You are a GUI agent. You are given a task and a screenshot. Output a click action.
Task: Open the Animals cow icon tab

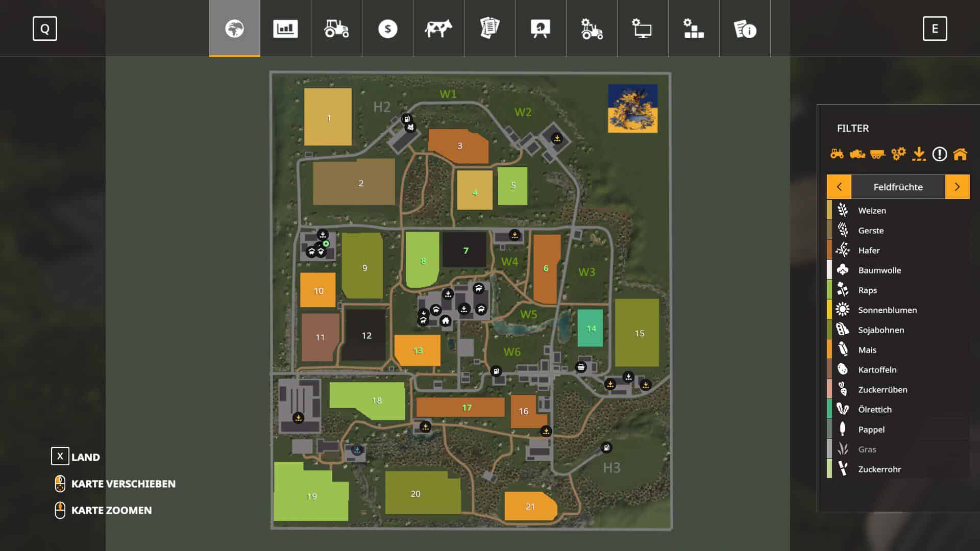click(x=438, y=29)
